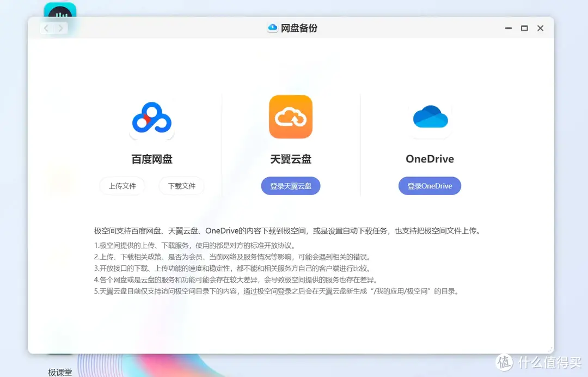This screenshot has height=377, width=588.
Task: Maximize the 网盘备份 window
Action: point(524,28)
